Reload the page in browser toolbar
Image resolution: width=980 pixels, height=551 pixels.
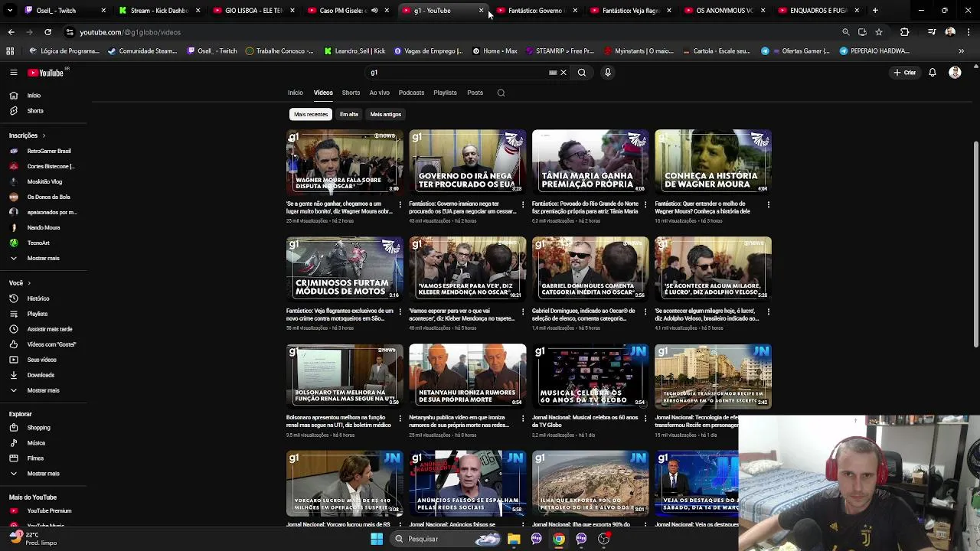47,32
